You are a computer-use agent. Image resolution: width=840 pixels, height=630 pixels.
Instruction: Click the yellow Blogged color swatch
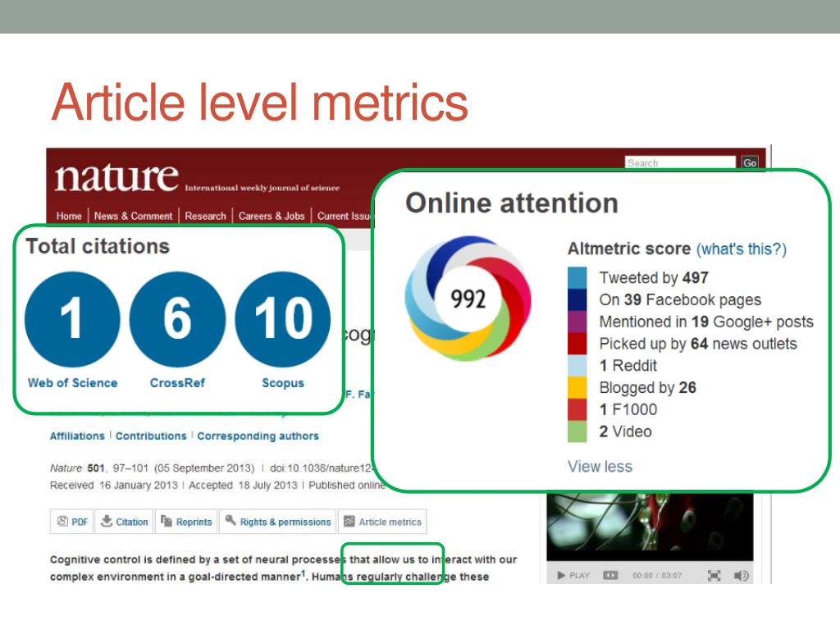577,387
